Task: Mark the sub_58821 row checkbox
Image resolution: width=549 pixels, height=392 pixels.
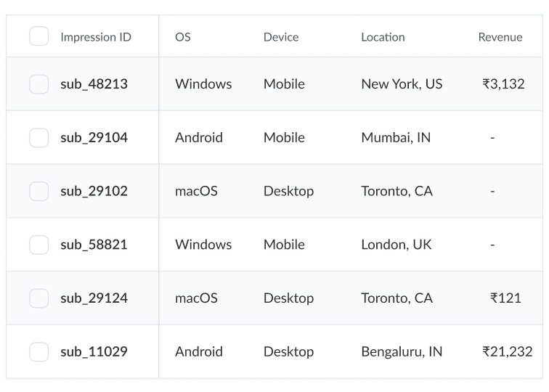Action: pos(39,245)
